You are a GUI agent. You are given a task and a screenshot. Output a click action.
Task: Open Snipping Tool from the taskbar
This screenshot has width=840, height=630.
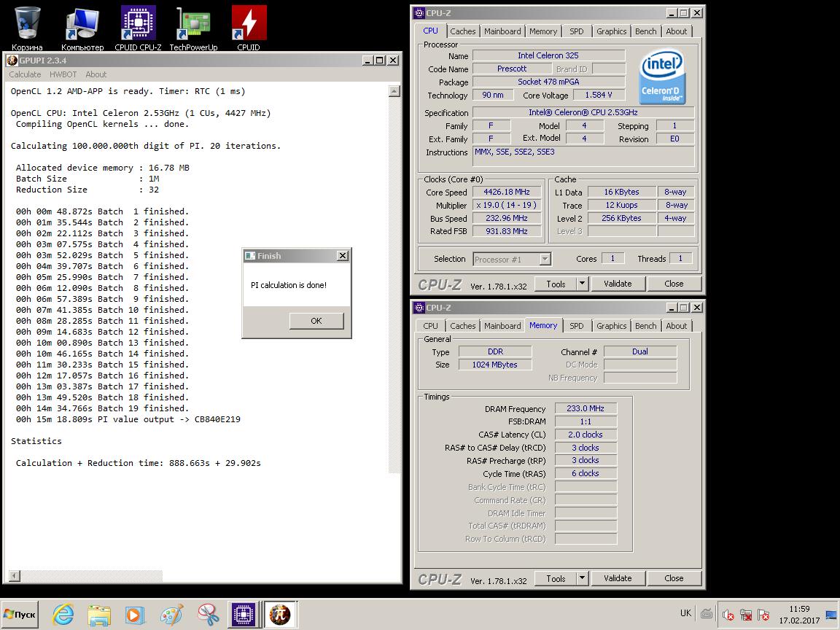coord(208,615)
